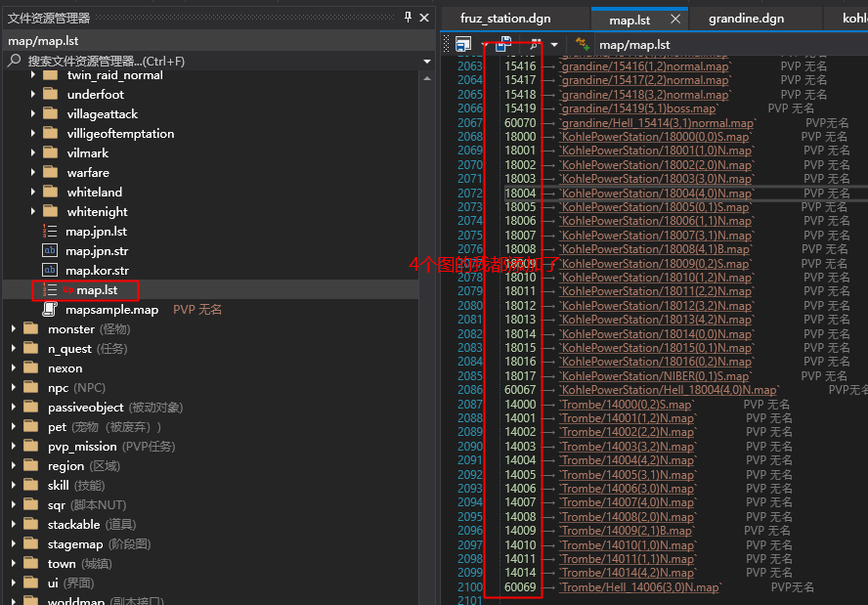Expand the whiteland folder
Image resolution: width=868 pixels, height=605 pixels.
pos(32,193)
